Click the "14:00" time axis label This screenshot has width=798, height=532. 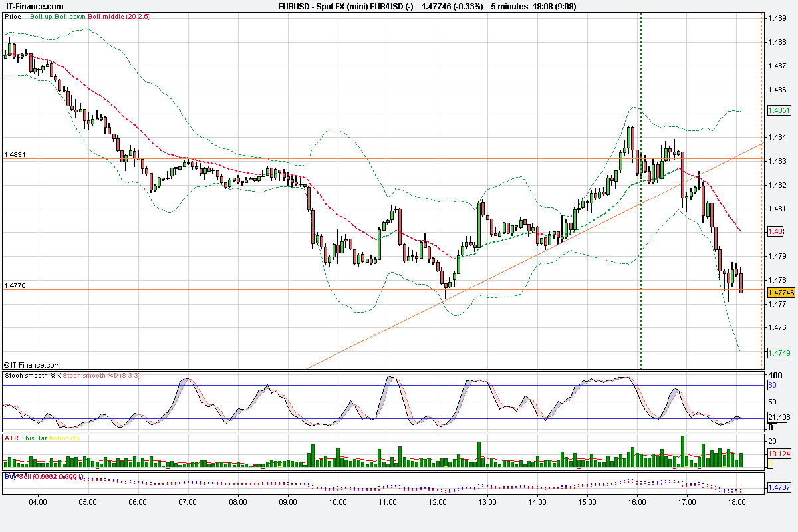pyautogui.click(x=537, y=501)
